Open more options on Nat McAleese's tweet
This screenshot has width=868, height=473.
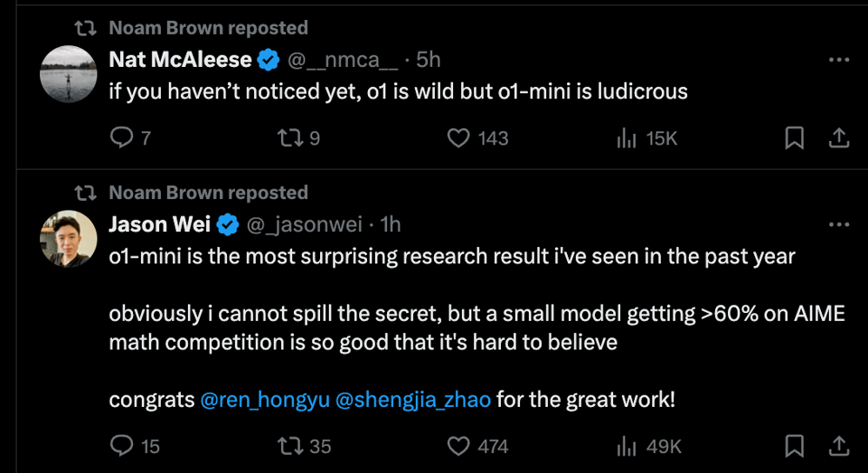(x=838, y=60)
